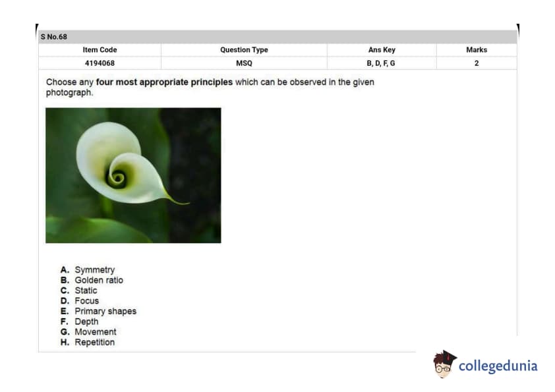Pick option D Focus
The height and width of the screenshot is (392, 555).
(86, 300)
